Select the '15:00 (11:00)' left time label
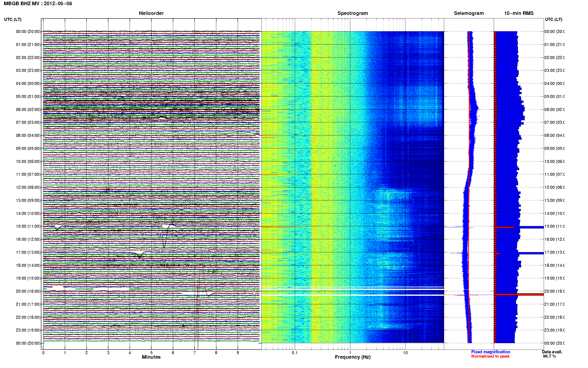Image resolution: width=588 pixels, height=368 pixels. (28, 226)
